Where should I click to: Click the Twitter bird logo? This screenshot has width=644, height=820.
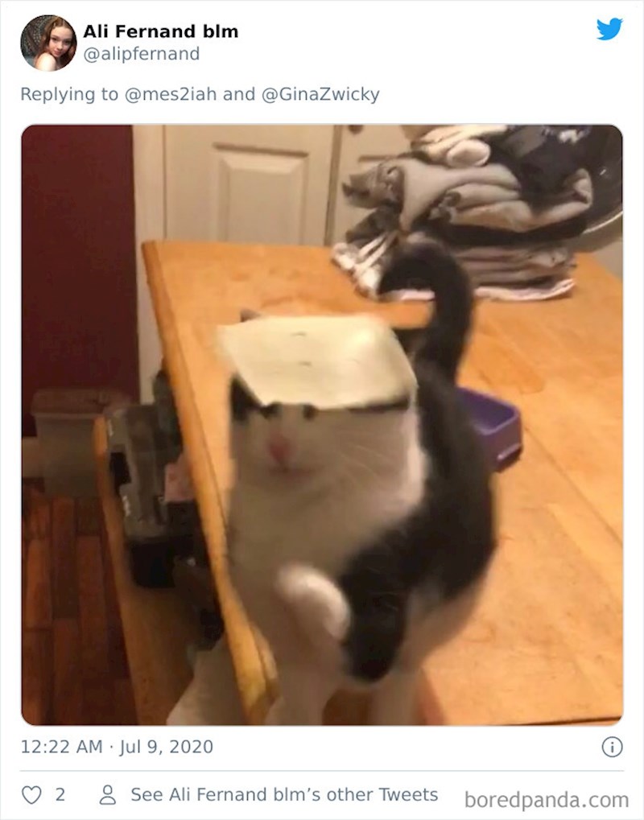[x=609, y=29]
